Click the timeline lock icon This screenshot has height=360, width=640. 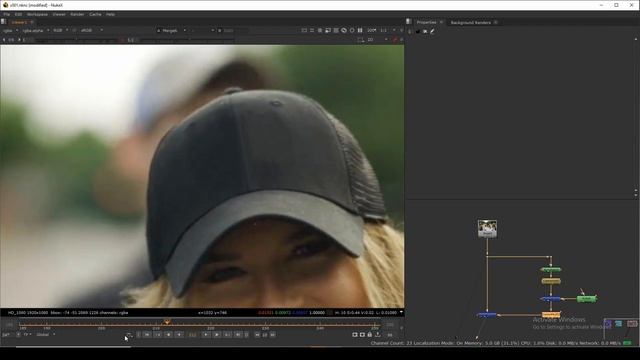click(x=369, y=335)
